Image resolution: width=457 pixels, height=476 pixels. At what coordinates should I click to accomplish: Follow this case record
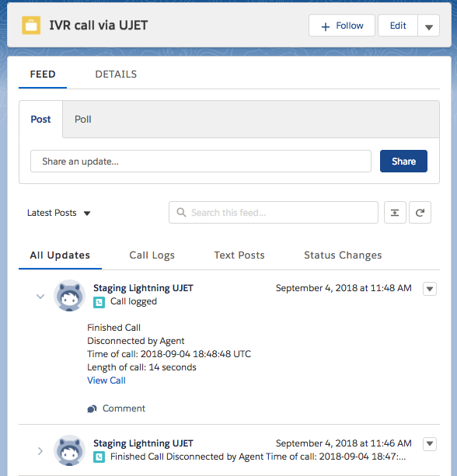tap(342, 26)
